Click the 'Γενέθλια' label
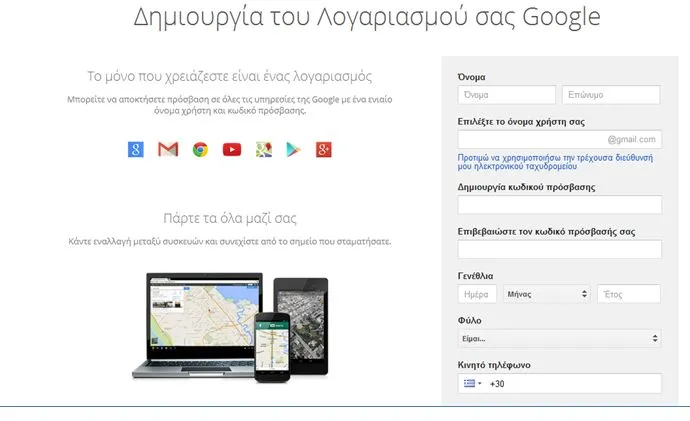690x421 pixels. (x=475, y=276)
